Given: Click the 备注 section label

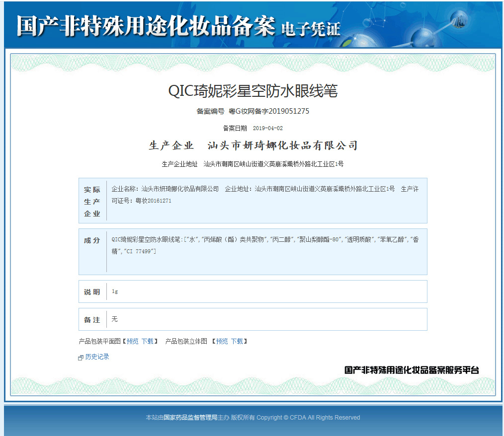Looking at the screenshot, I should (92, 320).
